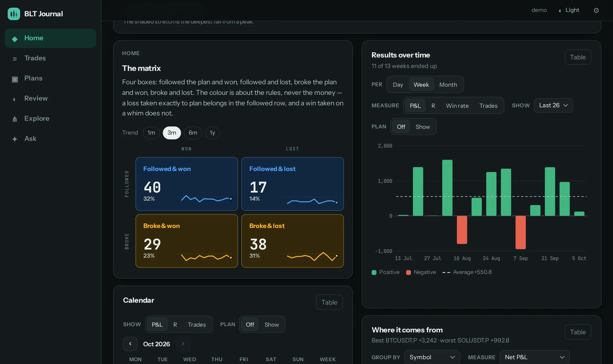Open the Trades page in sidebar
The width and height of the screenshot is (613, 364).
[x=50, y=58]
